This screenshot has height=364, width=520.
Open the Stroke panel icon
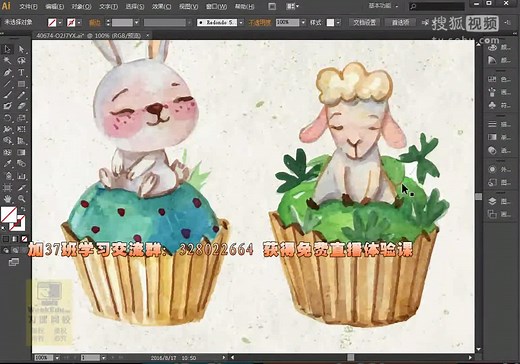(x=492, y=124)
